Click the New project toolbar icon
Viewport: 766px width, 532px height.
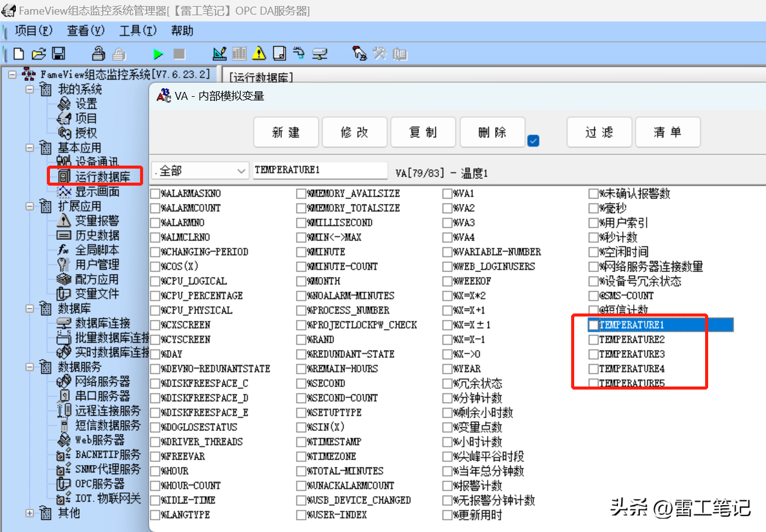click(x=19, y=54)
